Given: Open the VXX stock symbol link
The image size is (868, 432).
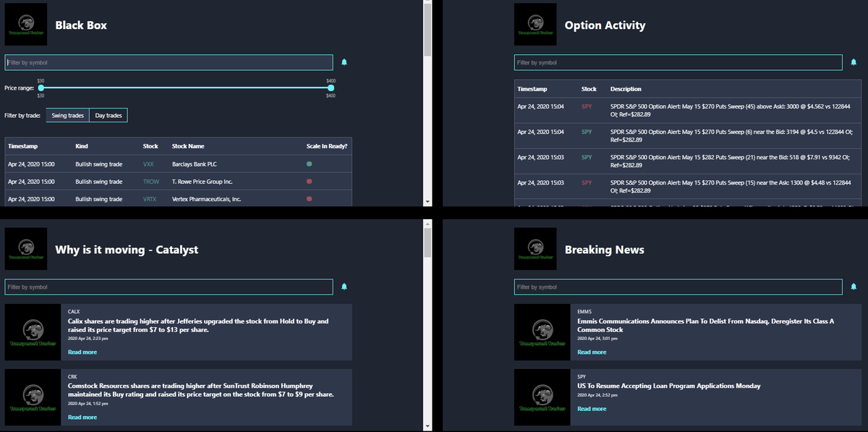Looking at the screenshot, I should 149,164.
